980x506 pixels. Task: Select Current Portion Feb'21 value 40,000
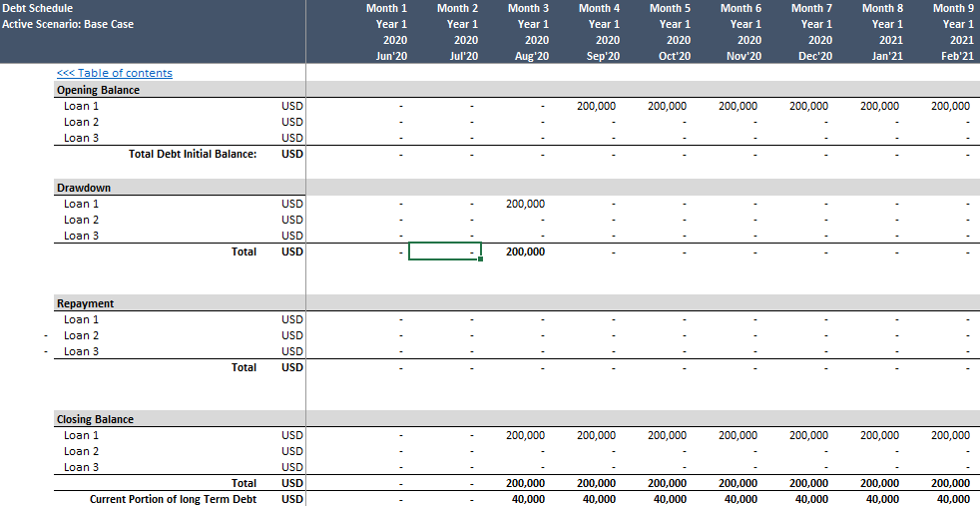[x=954, y=499]
